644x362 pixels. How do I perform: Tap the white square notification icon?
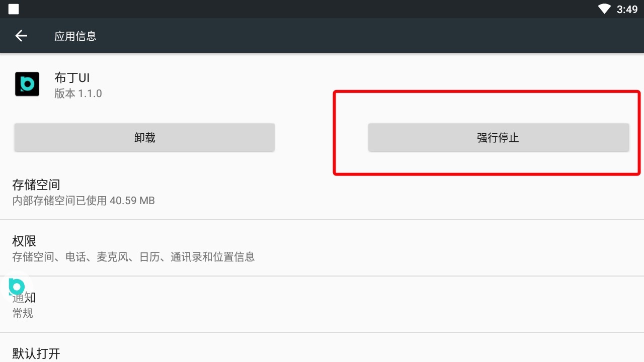coord(14,9)
